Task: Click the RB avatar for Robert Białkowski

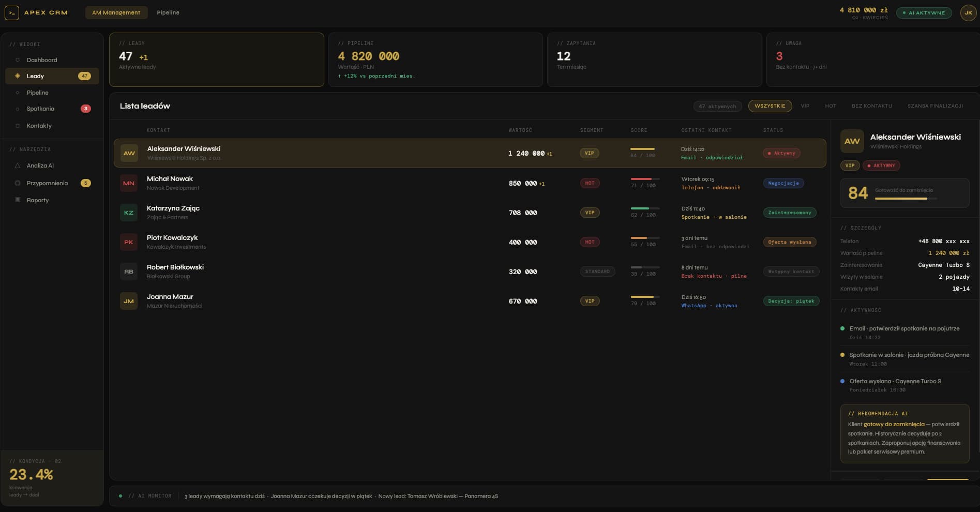Action: (x=129, y=272)
